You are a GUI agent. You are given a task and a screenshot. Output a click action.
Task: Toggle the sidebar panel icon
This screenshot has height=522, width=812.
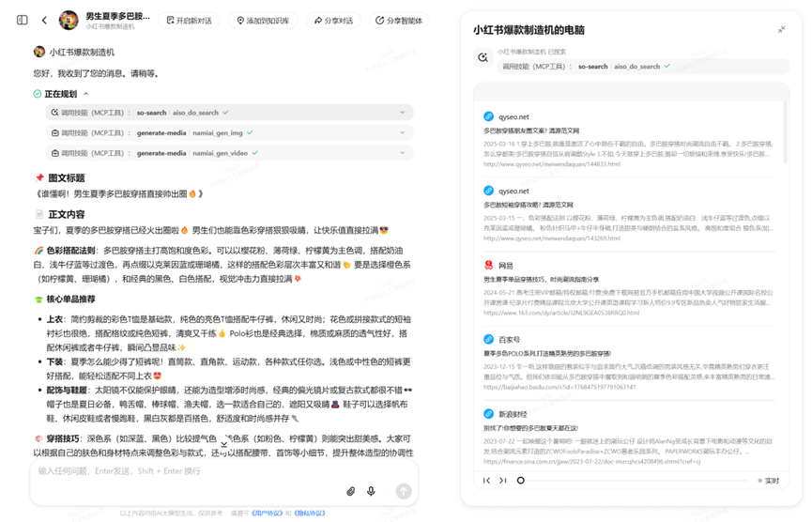click(x=23, y=21)
